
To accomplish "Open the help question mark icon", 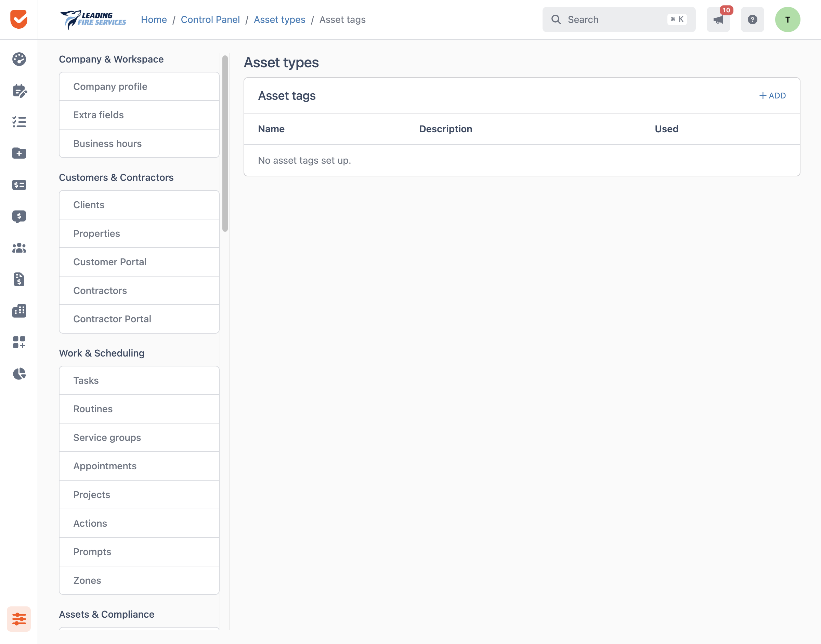I will (752, 19).
